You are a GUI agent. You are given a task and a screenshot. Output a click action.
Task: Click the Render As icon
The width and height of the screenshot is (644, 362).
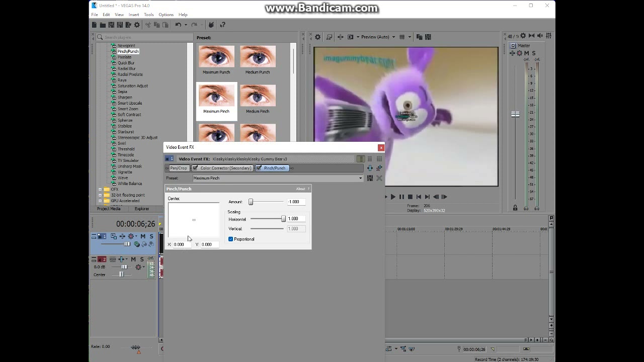pyautogui.click(x=128, y=25)
